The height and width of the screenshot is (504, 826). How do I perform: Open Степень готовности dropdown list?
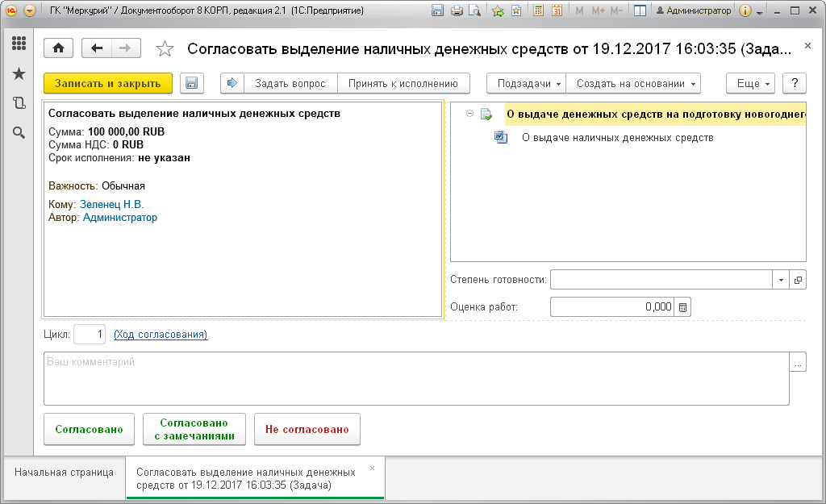781,280
